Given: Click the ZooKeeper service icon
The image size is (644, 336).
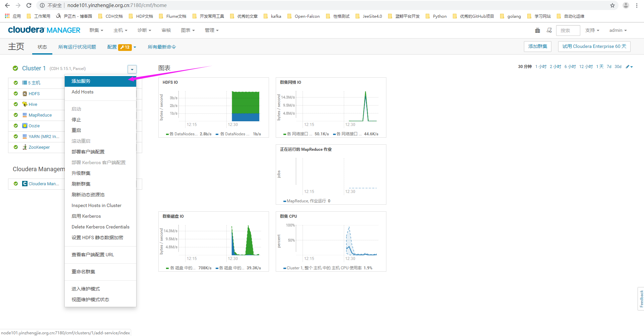Looking at the screenshot, I should click(x=25, y=147).
